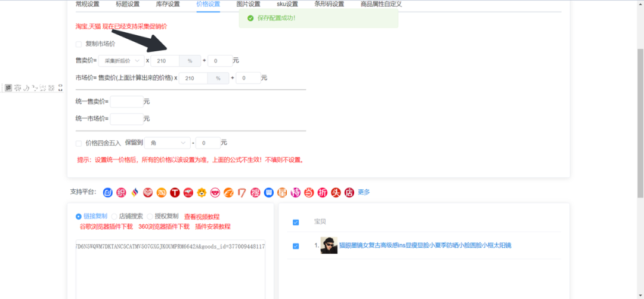The width and height of the screenshot is (644, 299).
Task: Click the 谷歌浏览器插件下载 link
Action: [106, 226]
